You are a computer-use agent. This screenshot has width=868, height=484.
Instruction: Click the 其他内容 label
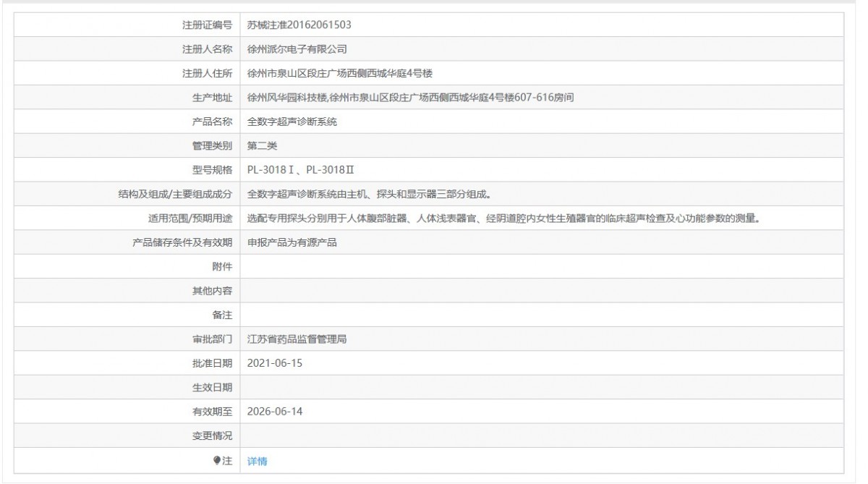[212, 291]
